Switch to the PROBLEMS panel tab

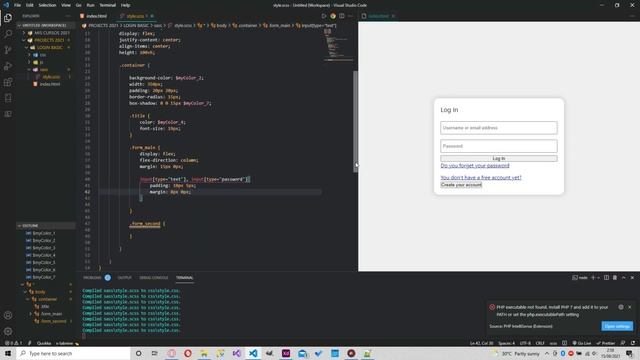[92, 278]
